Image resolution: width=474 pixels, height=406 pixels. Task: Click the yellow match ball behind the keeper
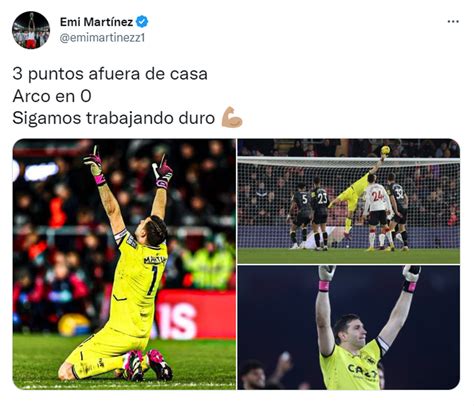(74, 324)
